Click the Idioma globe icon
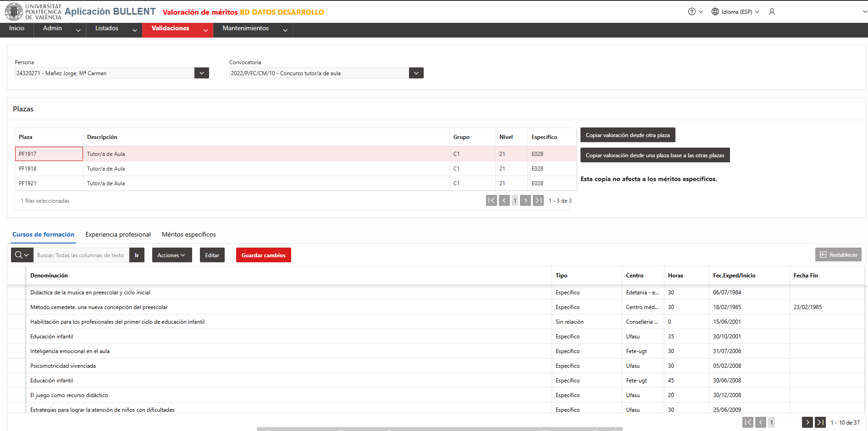Screen dimensions: 868x431 pos(715,12)
